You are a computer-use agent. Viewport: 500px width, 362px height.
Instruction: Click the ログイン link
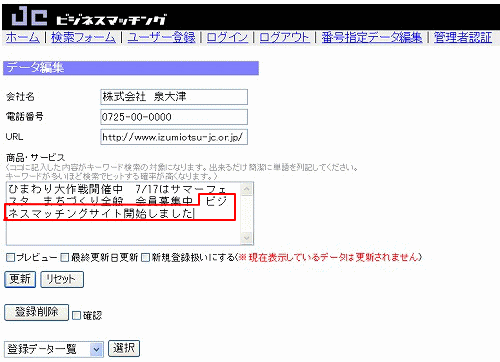(227, 37)
